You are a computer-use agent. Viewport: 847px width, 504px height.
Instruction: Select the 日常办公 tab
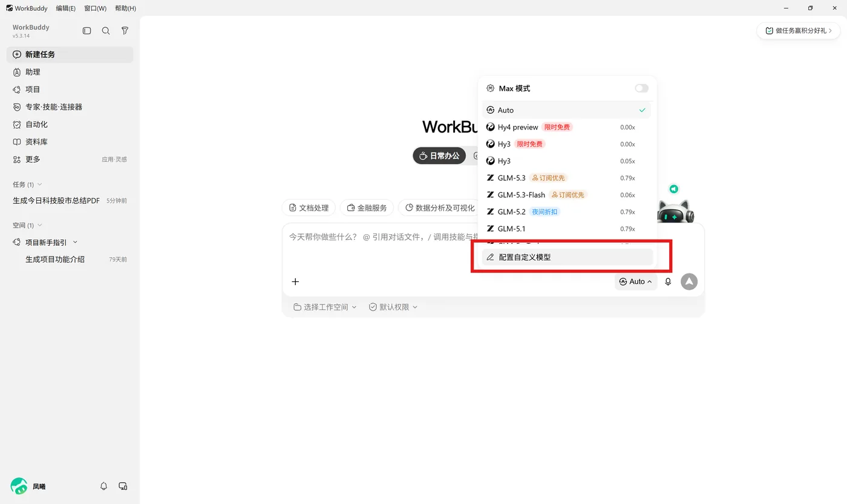pyautogui.click(x=439, y=155)
